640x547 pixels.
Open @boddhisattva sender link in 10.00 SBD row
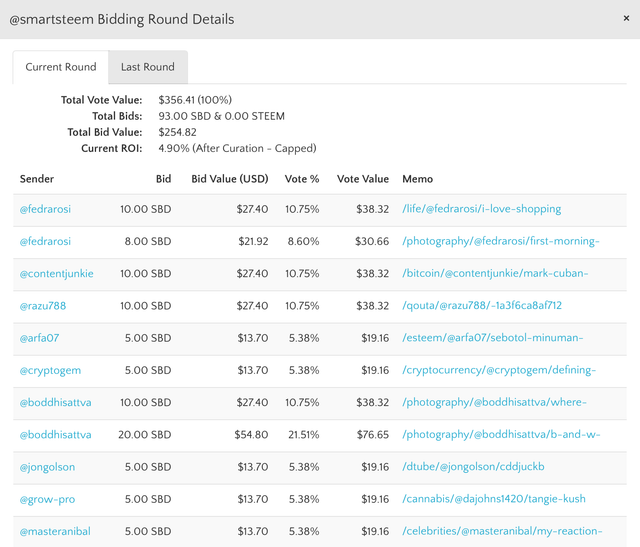click(x=56, y=403)
